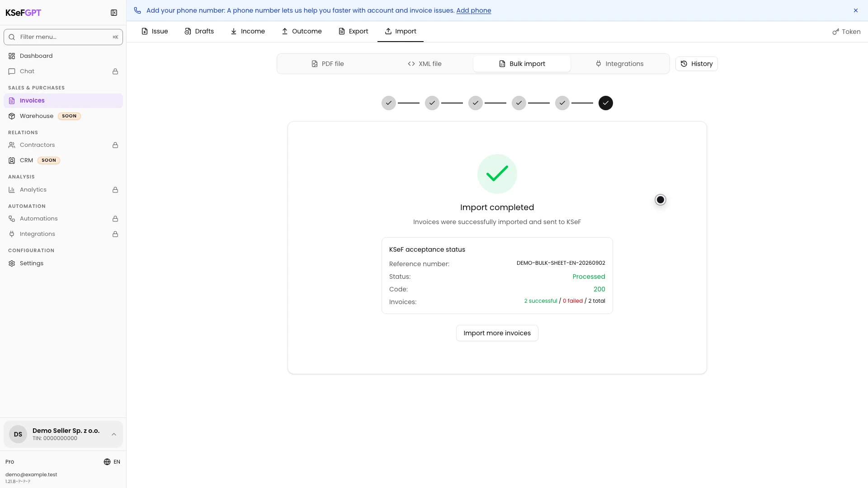Open the Issue tab
868x488 pixels.
(x=155, y=31)
